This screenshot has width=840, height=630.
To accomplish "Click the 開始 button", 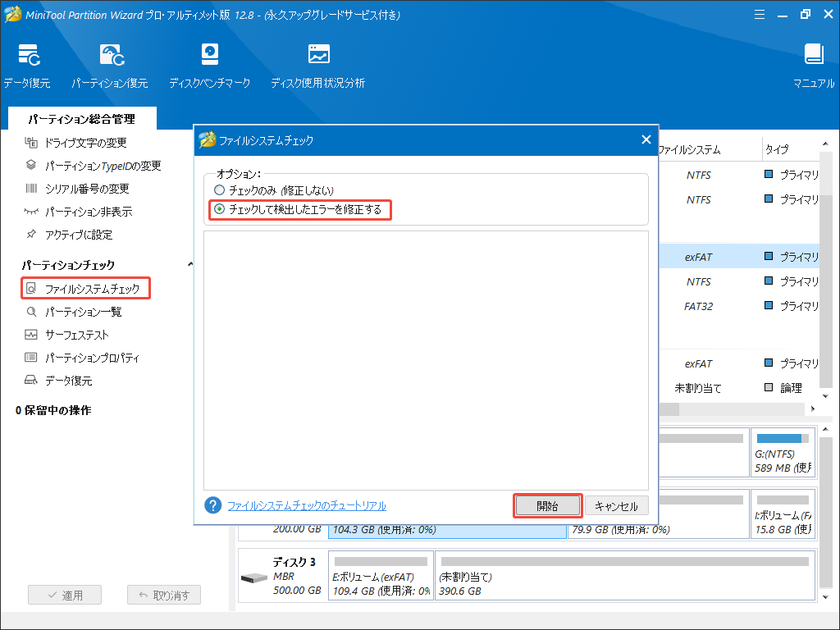I will click(x=547, y=505).
